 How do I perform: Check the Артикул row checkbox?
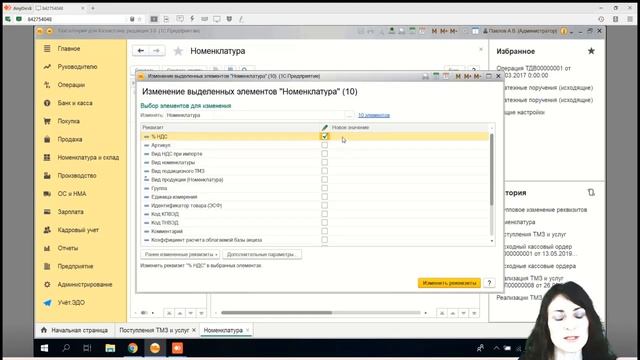(x=324, y=145)
